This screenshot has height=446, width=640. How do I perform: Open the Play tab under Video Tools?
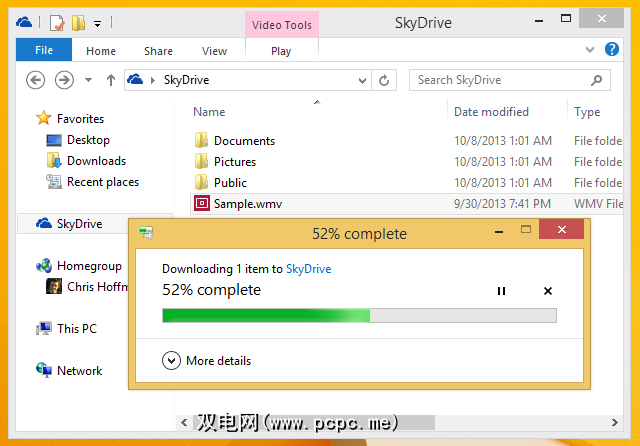point(281,51)
